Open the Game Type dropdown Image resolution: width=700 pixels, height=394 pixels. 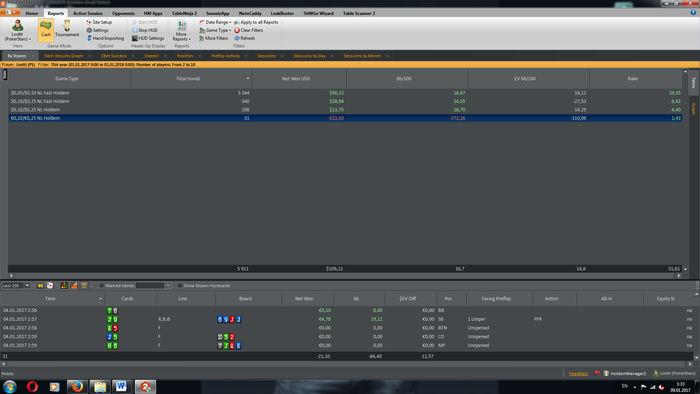[215, 30]
